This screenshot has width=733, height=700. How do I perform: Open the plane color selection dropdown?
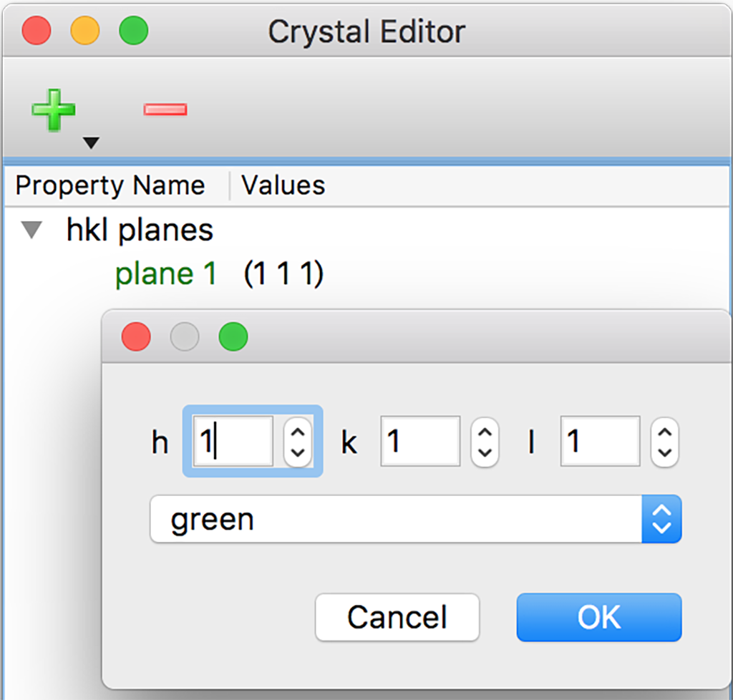660,519
